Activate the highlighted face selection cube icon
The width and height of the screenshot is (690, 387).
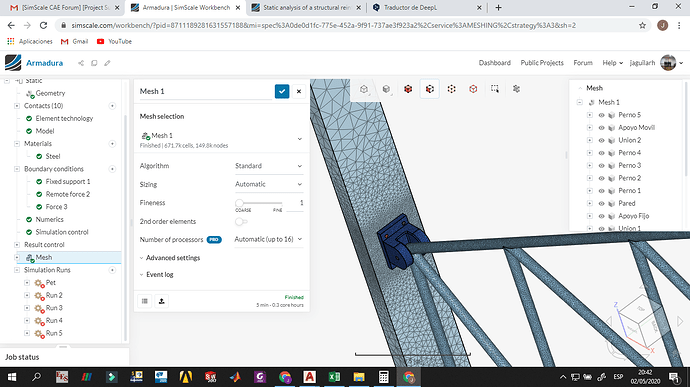pyautogui.click(x=429, y=89)
